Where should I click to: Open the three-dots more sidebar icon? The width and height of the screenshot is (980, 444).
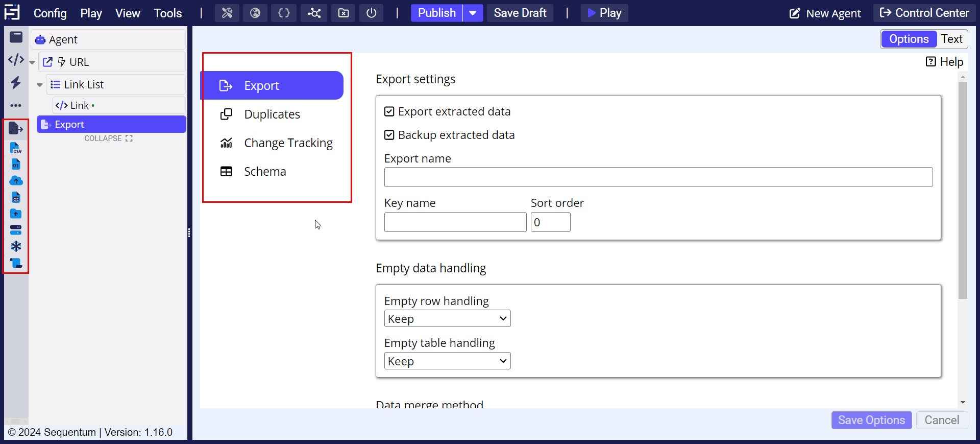[x=16, y=106]
